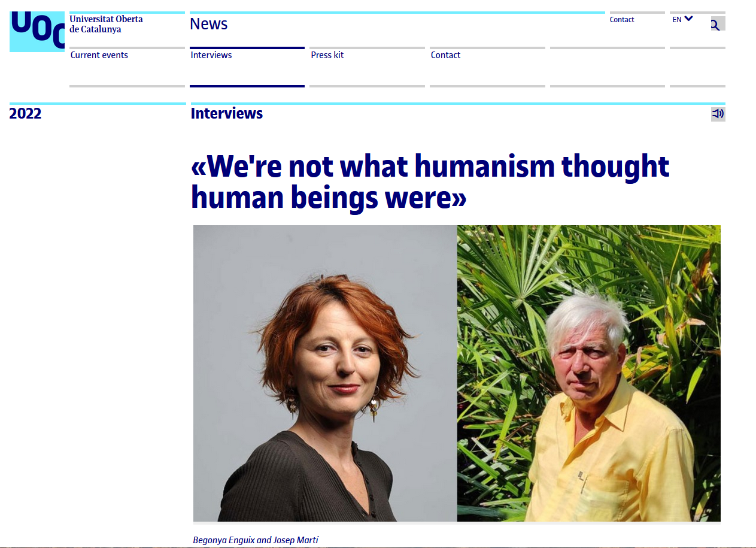Open the Contact tab in navigation bar
The image size is (756, 548).
(x=446, y=55)
